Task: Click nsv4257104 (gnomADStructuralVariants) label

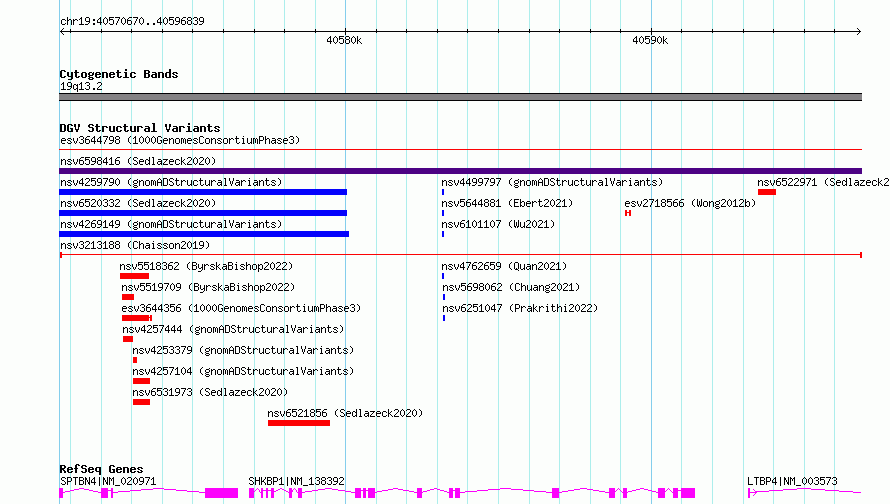Action: (x=243, y=371)
